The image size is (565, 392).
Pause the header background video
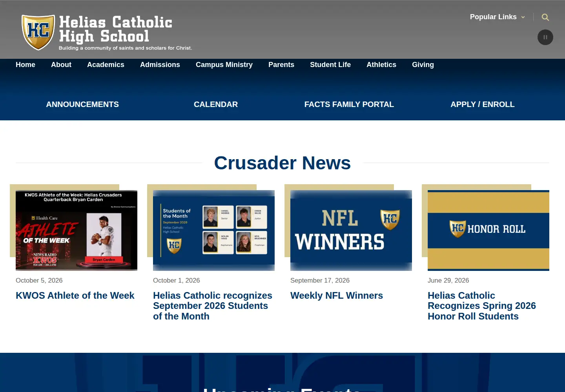click(x=545, y=37)
